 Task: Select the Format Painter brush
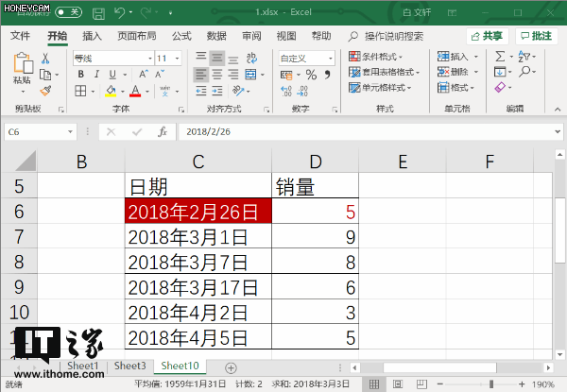click(45, 91)
